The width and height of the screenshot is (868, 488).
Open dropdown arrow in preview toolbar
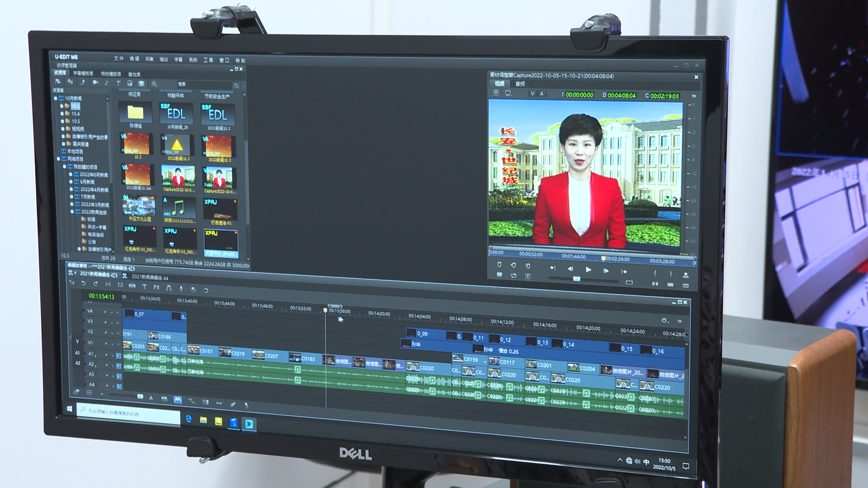(x=496, y=93)
